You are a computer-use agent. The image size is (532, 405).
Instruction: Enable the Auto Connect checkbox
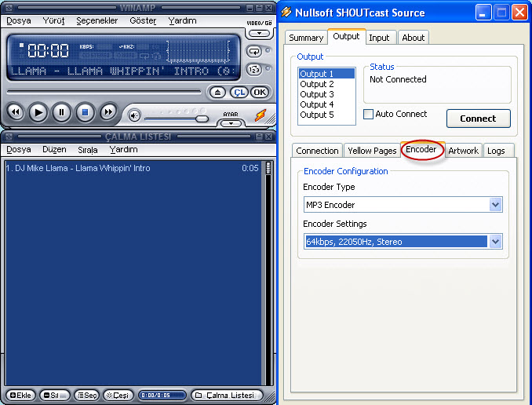coord(368,114)
